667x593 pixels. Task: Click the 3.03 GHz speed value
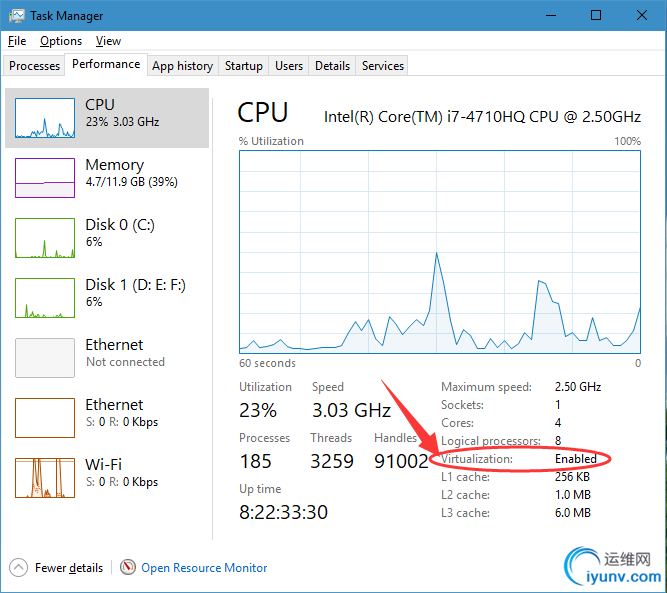pos(351,411)
